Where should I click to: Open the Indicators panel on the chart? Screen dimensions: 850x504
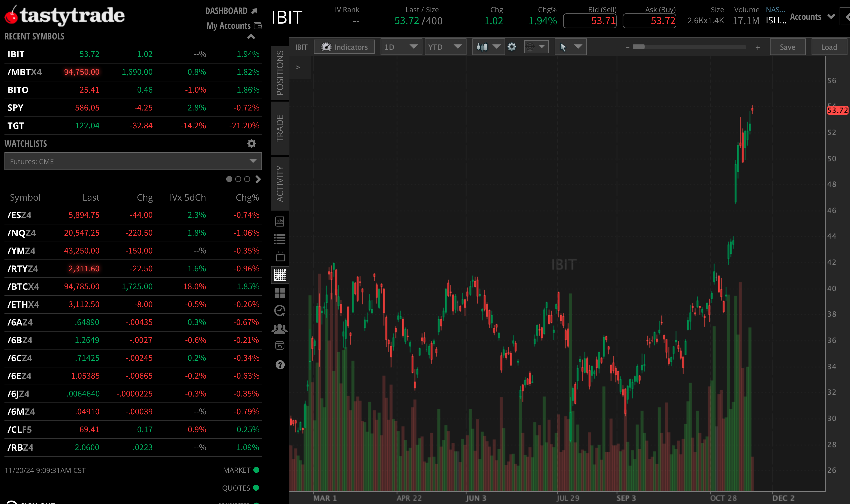(x=344, y=47)
